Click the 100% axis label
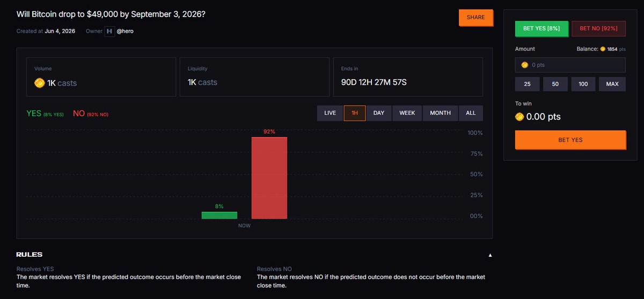Image resolution: width=644 pixels, height=299 pixels. pyautogui.click(x=475, y=132)
